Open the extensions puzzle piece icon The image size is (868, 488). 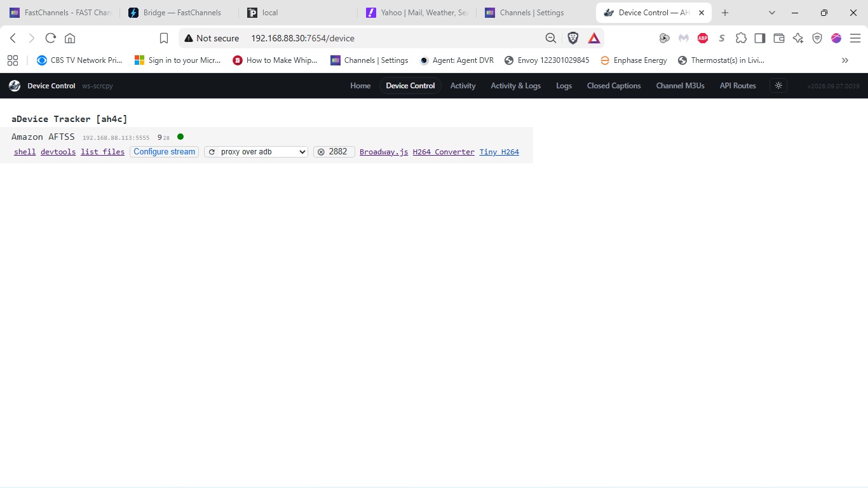tap(741, 38)
